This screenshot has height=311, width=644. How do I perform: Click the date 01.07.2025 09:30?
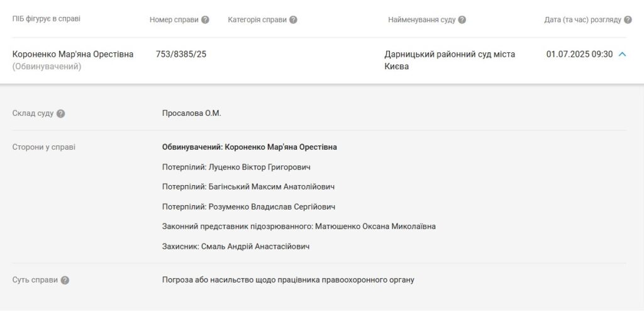pos(579,54)
